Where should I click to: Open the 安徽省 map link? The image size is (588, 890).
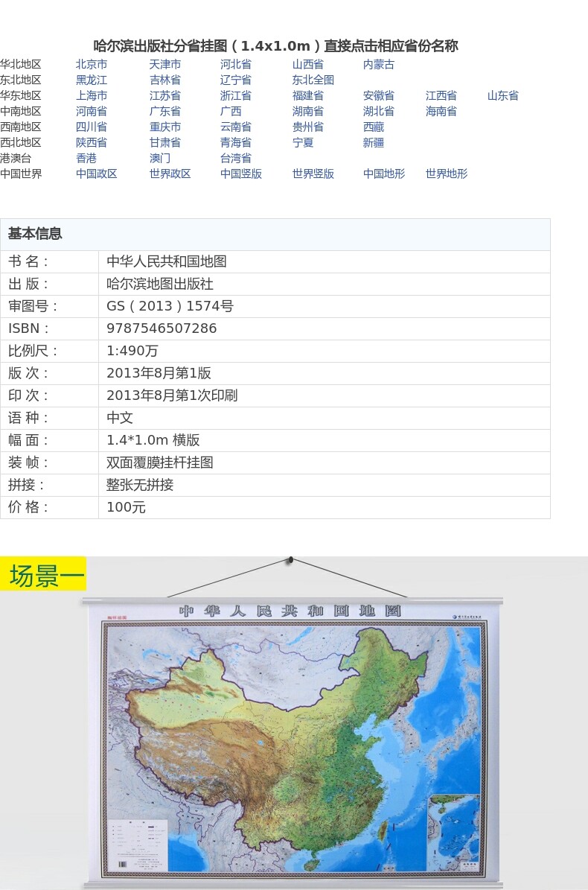click(379, 95)
